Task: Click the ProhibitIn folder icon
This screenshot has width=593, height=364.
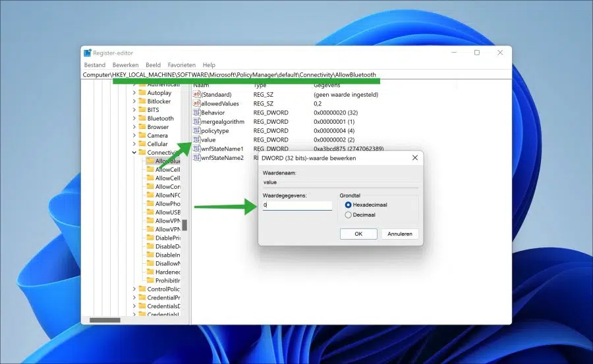Action: 150,280
